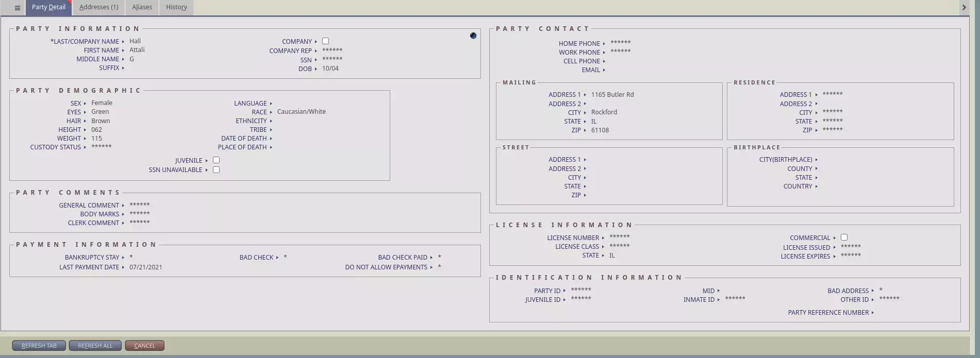Click the first name value Attali

click(x=137, y=50)
